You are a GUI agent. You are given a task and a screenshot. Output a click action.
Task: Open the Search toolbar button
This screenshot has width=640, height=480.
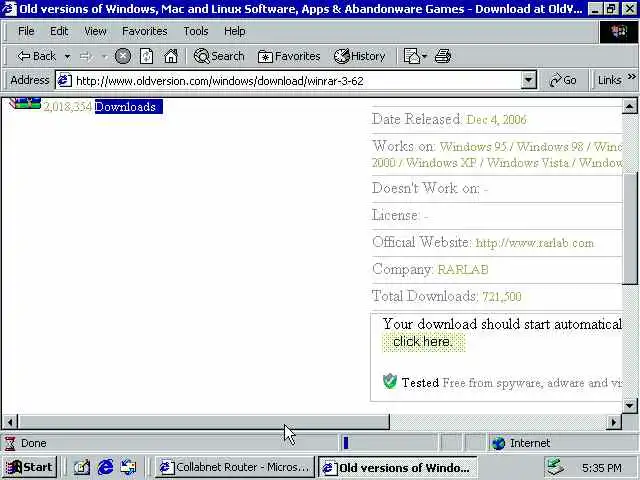coord(219,56)
